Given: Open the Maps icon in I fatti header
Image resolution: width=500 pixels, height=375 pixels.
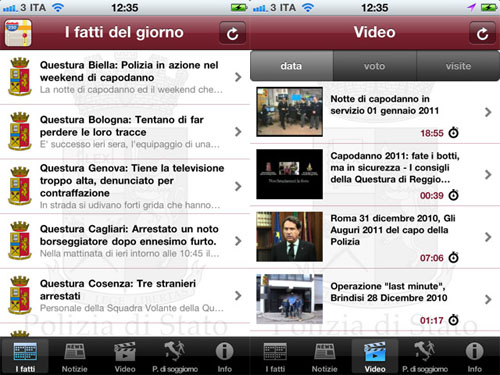Looking at the screenshot, I should click(x=18, y=33).
